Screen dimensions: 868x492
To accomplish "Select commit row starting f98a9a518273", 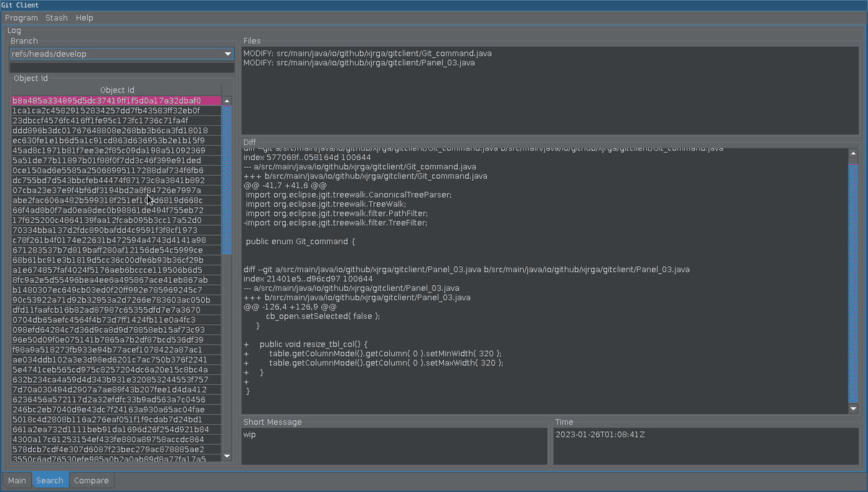I will pyautogui.click(x=116, y=349).
